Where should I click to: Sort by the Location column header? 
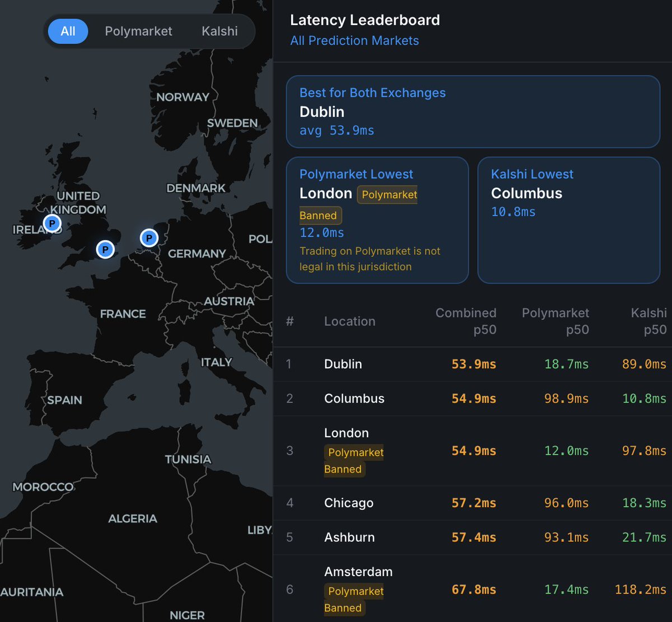click(x=349, y=321)
